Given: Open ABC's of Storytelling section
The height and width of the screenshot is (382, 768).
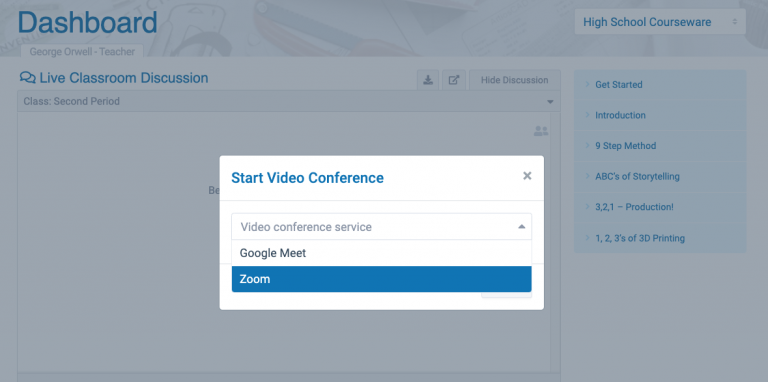Looking at the screenshot, I should (660, 177).
